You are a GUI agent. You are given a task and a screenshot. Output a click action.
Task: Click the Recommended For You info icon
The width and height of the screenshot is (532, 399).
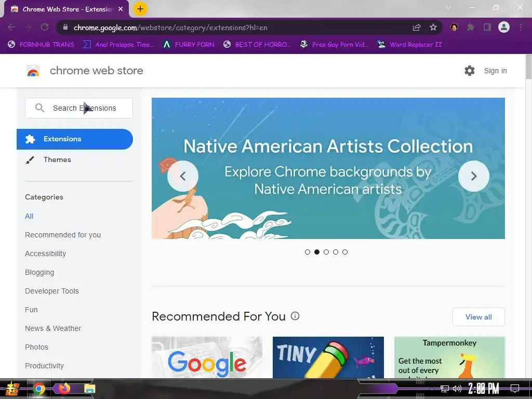(x=295, y=316)
